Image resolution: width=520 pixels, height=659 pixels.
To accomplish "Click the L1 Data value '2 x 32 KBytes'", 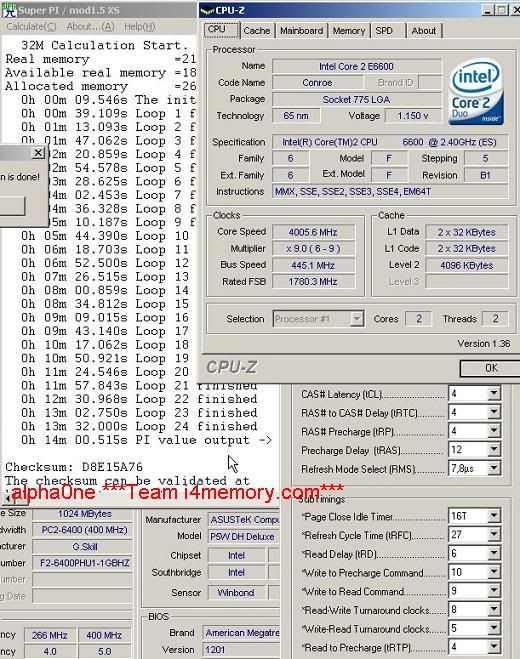I will pos(467,232).
